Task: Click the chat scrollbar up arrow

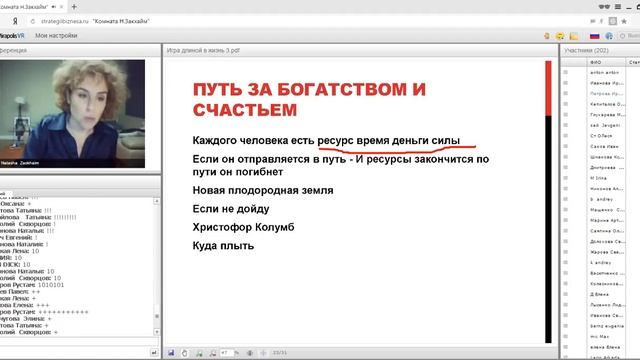Action: tap(156, 201)
